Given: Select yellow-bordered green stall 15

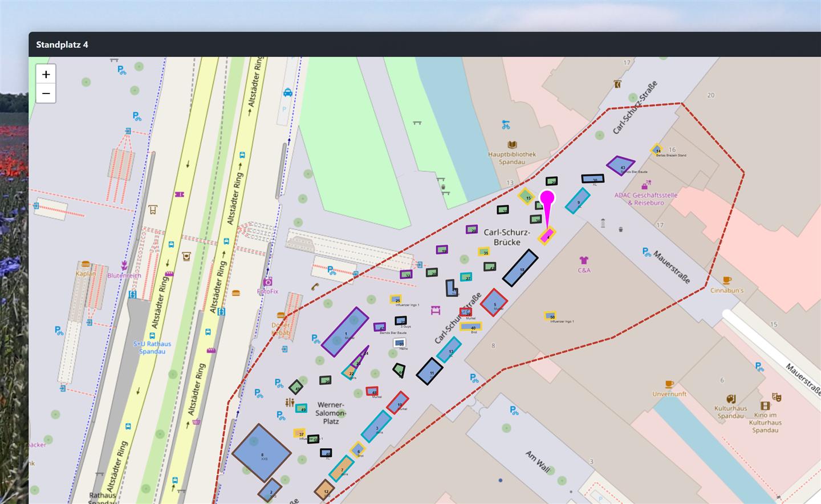Looking at the screenshot, I should 528,197.
